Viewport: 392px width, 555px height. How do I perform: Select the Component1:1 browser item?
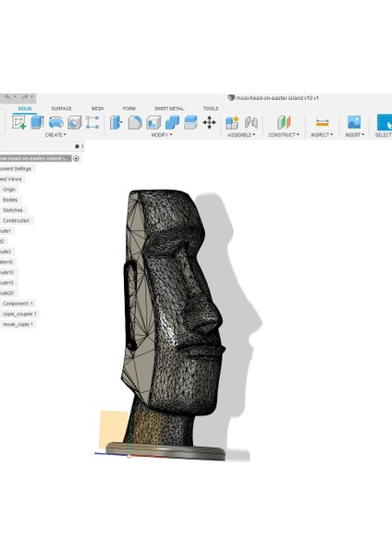[x=18, y=303]
